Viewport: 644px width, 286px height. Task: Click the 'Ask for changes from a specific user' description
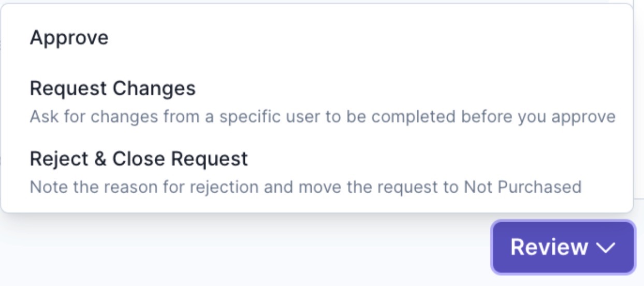point(323,116)
